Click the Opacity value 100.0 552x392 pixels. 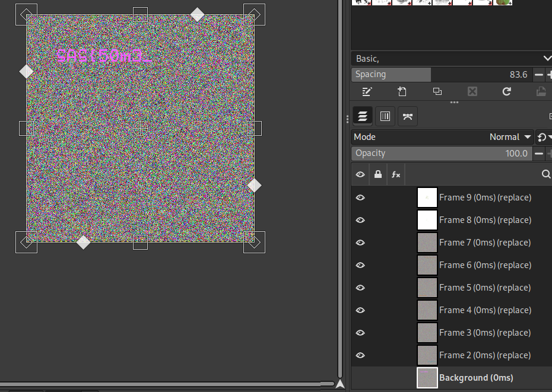click(x=516, y=154)
